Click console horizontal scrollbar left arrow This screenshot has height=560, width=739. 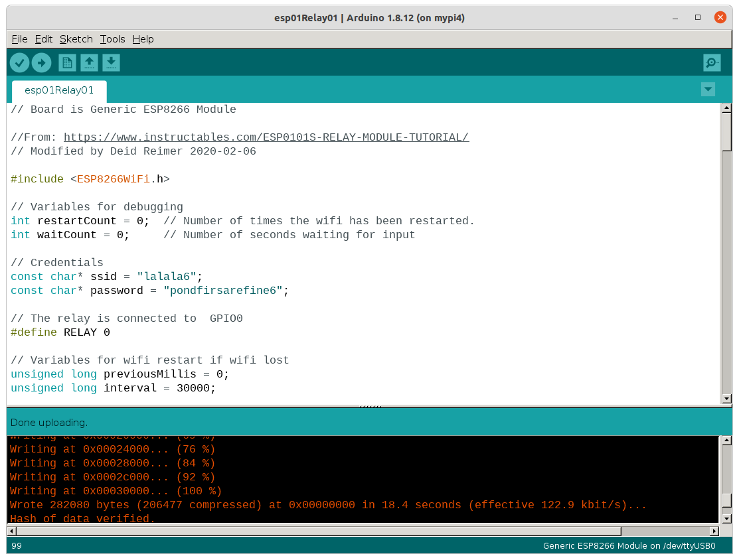tap(12, 531)
